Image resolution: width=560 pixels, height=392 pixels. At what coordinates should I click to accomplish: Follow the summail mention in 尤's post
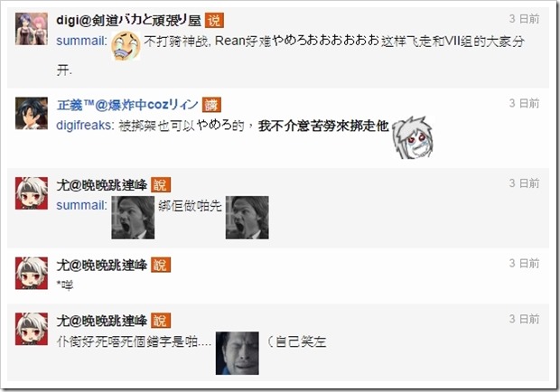click(82, 205)
